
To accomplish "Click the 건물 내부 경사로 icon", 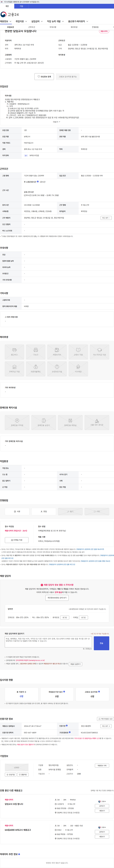I will (97, 423).
